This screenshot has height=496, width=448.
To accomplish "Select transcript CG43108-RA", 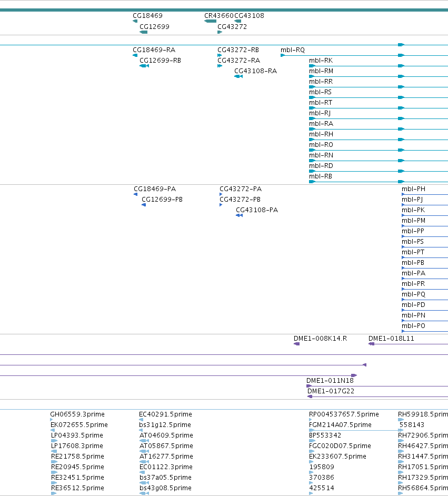I will pos(255,71).
